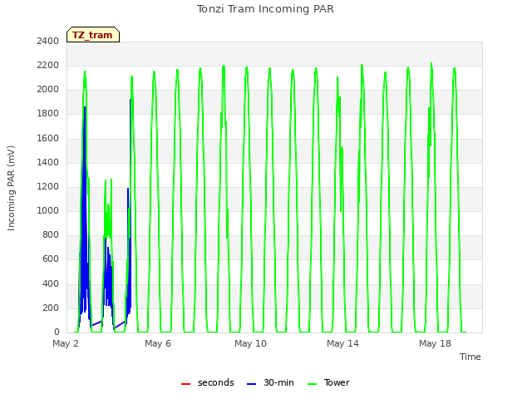Click the May 10 x-axis tick label
The width and height of the screenshot is (532, 399).
coord(250,343)
